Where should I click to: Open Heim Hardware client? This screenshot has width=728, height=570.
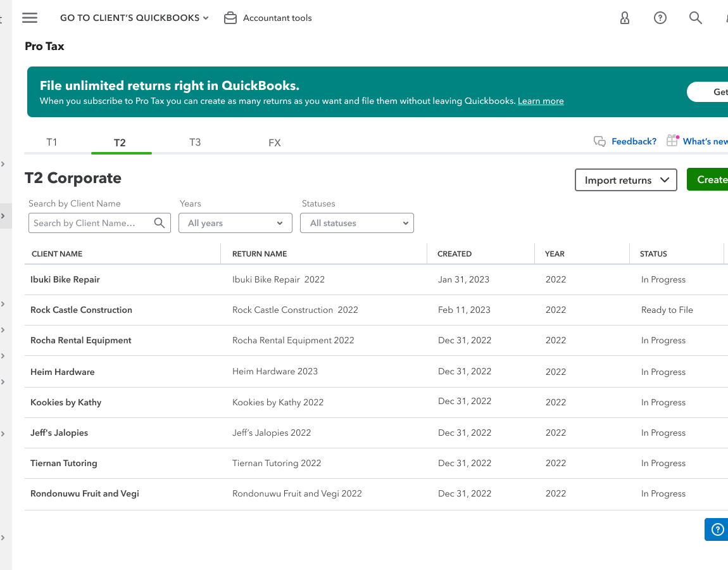click(62, 372)
